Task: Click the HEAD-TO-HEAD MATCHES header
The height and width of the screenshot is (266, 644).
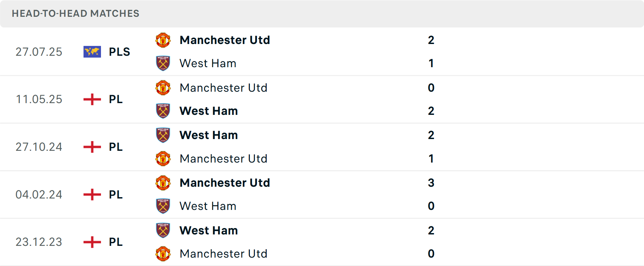Action: pos(75,13)
